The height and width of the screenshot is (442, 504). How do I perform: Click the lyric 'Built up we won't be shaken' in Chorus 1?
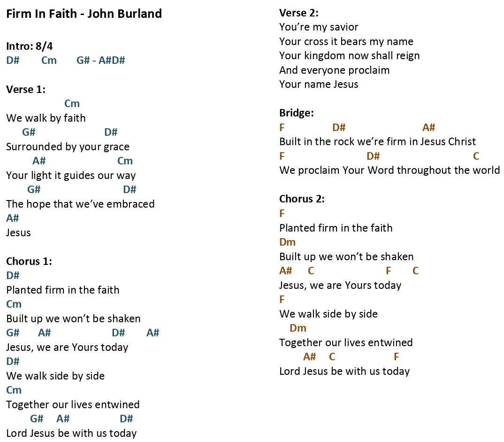click(x=73, y=318)
